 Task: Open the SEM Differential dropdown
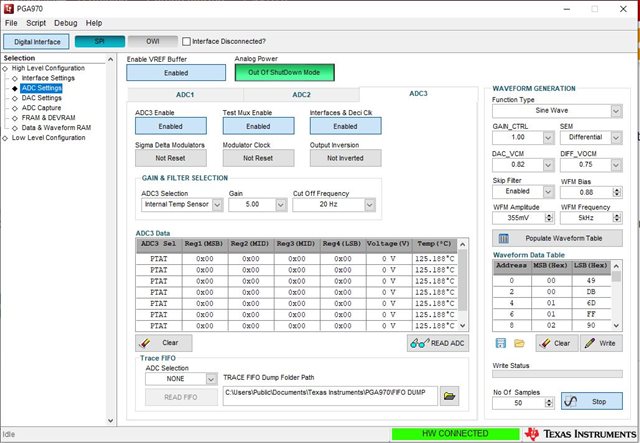(616, 138)
